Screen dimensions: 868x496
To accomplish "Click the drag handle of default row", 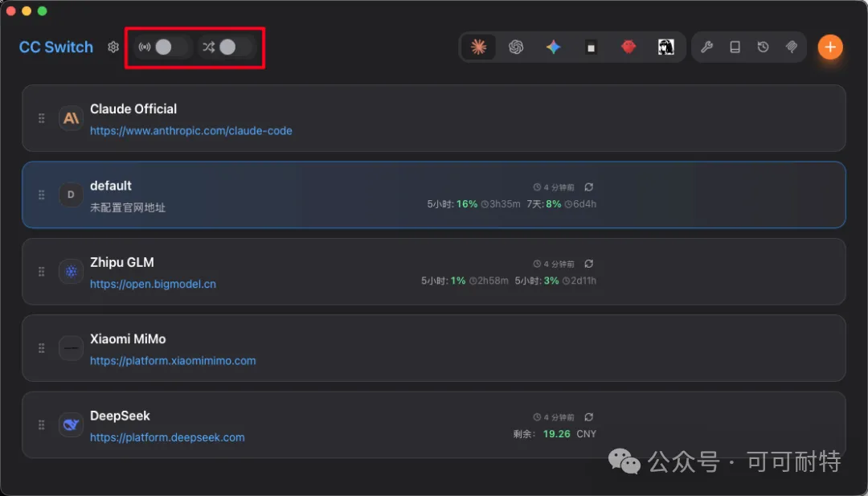I will (42, 195).
